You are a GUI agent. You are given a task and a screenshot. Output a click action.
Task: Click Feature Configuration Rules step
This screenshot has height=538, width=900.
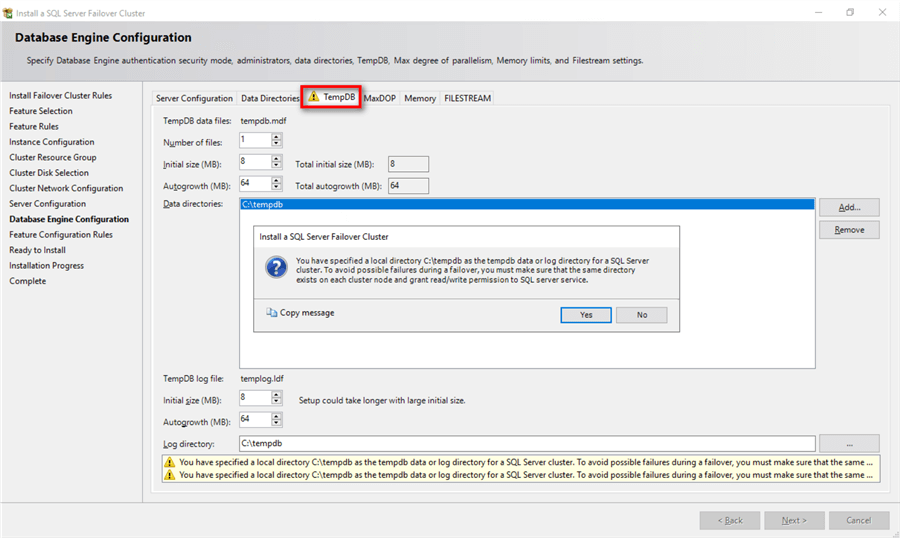coord(61,235)
